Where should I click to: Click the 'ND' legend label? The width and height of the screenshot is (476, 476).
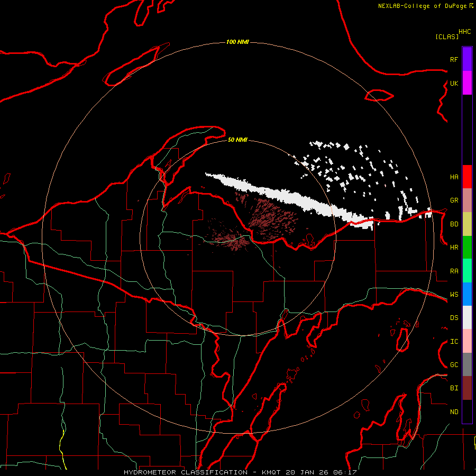click(454, 412)
